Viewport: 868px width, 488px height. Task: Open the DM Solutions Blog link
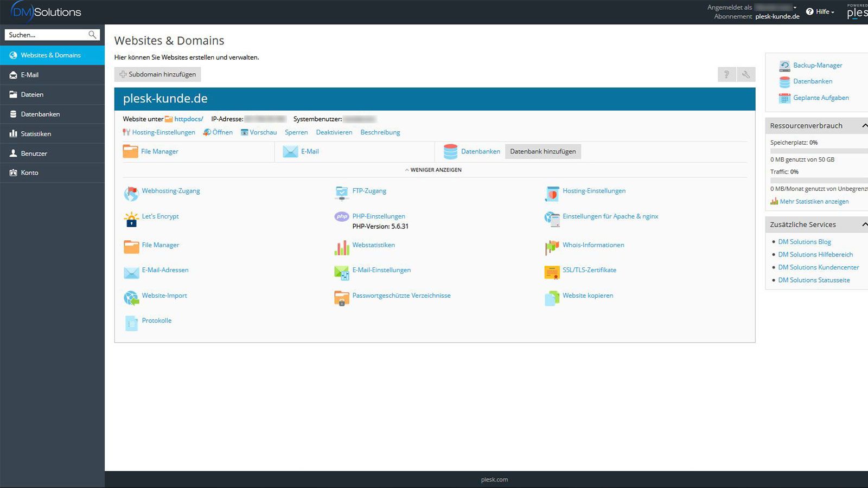805,241
